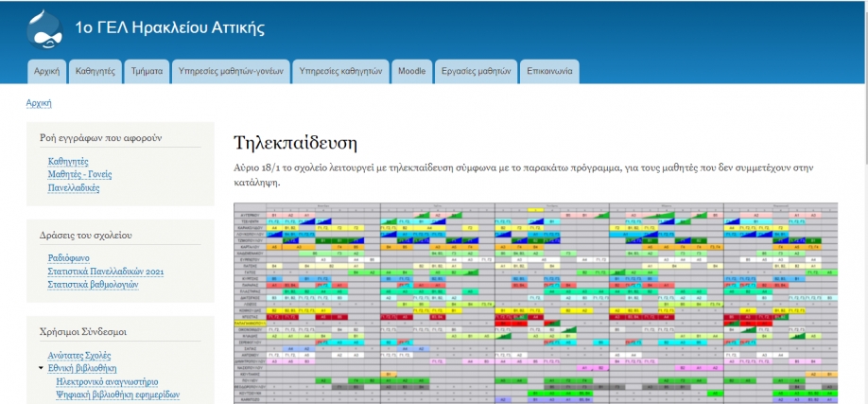Open the site title 1ο ΓΕΛ Ηρακλείου Αττικής
Screen dimensions: 868x404
coord(170,26)
